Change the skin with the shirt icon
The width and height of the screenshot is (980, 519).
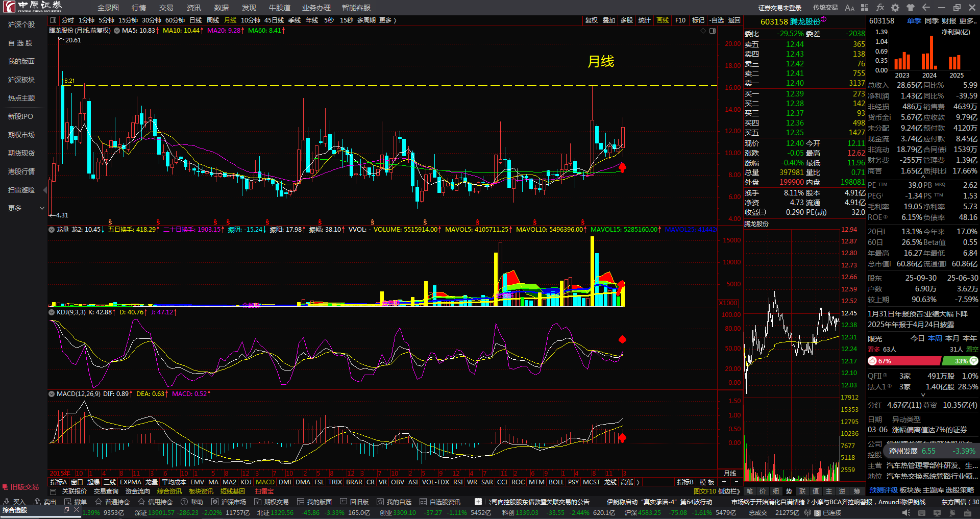[911, 8]
